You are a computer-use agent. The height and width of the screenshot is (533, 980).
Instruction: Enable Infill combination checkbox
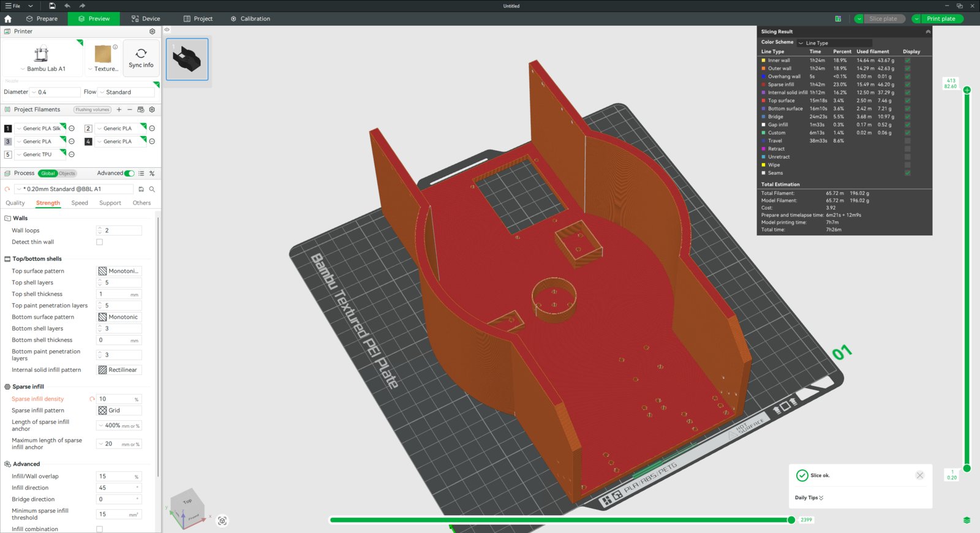[99, 529]
